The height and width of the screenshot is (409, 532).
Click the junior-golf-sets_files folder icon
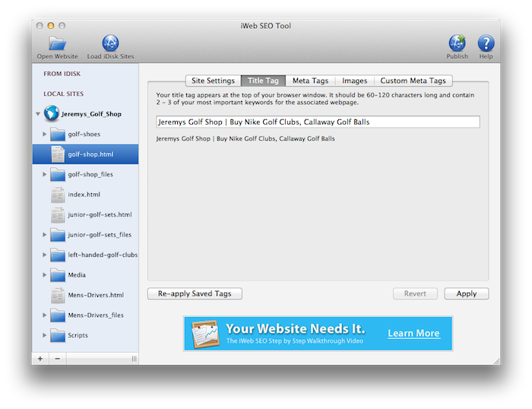pos(58,235)
